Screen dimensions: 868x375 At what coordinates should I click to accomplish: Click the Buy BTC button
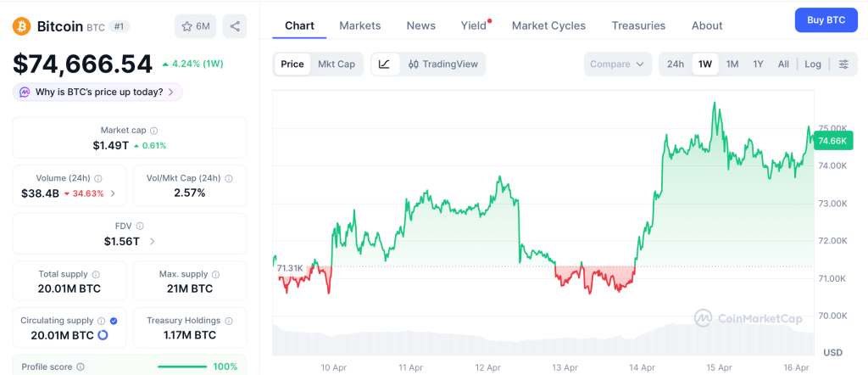pos(826,20)
